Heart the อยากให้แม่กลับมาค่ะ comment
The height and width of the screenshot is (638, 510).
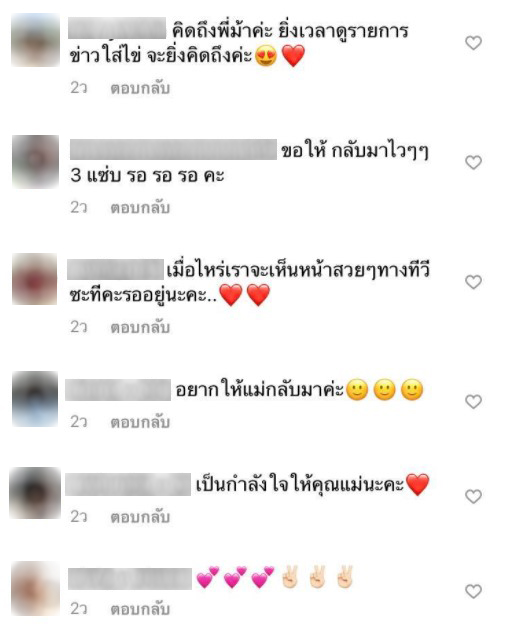click(473, 402)
